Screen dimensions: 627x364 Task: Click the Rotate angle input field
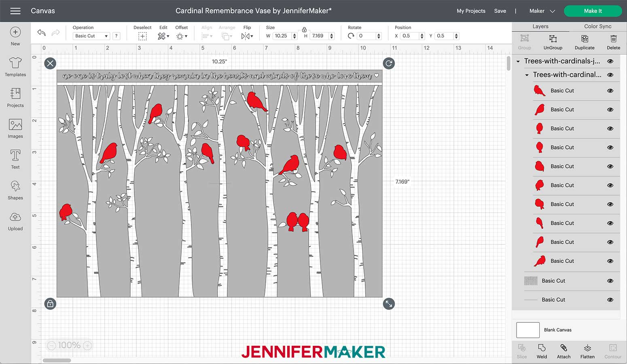(366, 36)
